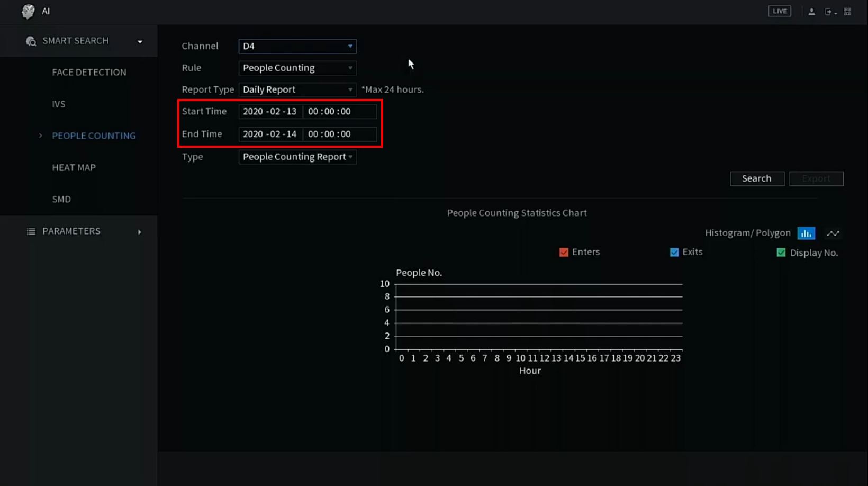868x486 pixels.
Task: Open Face Detection in sidebar
Action: (89, 73)
